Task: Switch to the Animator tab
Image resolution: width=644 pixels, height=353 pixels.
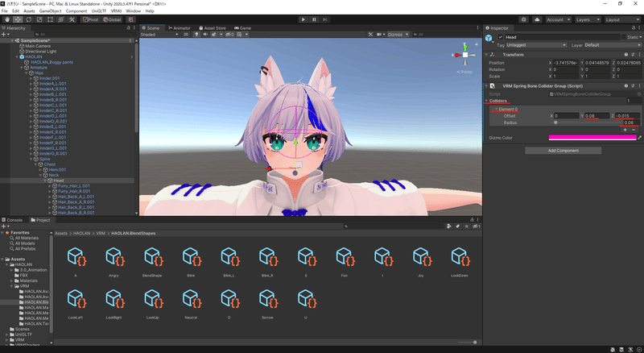Action: point(179,28)
